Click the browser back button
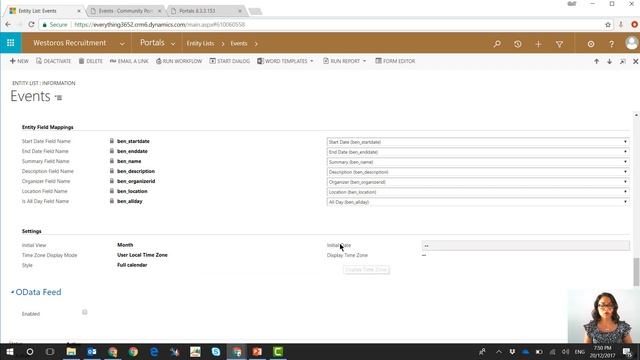The height and width of the screenshot is (360, 640). point(8,24)
